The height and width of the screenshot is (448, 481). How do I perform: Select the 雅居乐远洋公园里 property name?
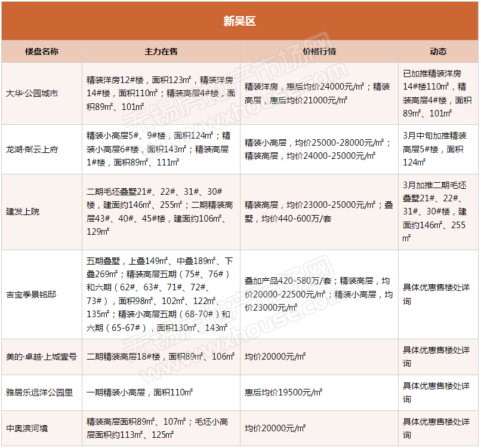tap(39, 392)
